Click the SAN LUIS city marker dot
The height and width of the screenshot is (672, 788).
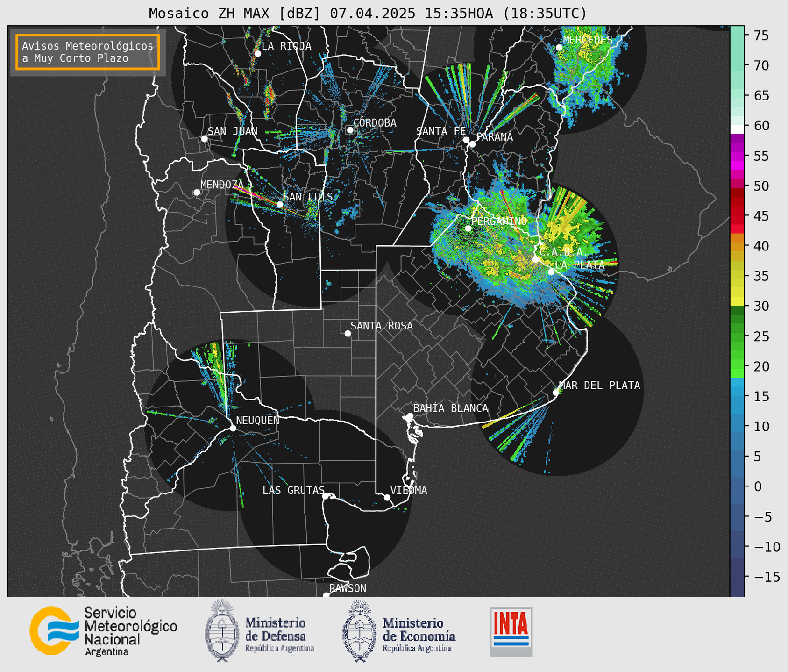[x=280, y=204]
